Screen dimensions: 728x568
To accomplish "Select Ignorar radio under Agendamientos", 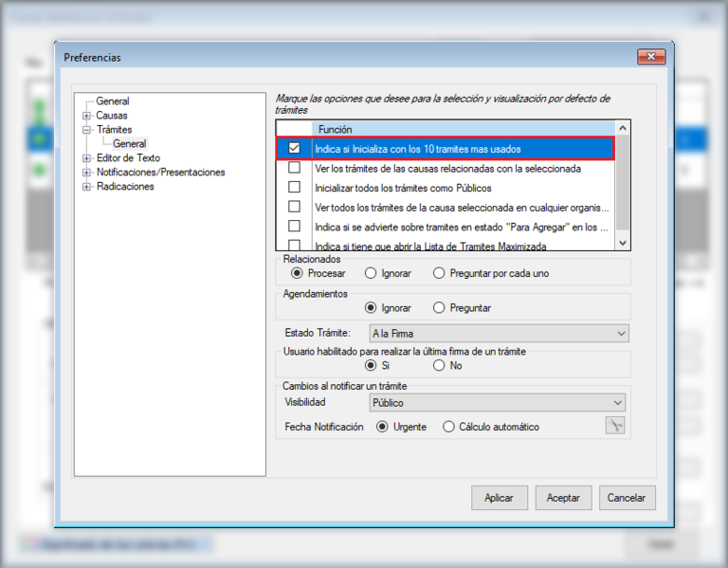I will coord(371,307).
